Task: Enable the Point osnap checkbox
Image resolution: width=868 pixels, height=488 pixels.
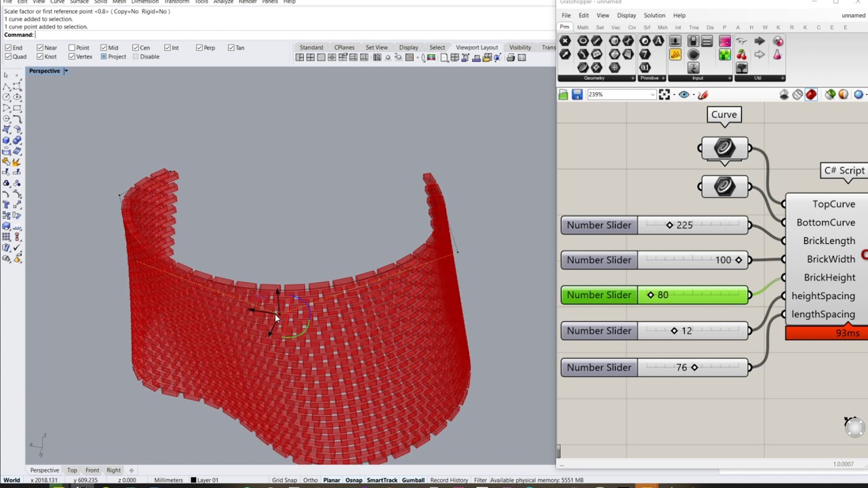Action: (72, 48)
